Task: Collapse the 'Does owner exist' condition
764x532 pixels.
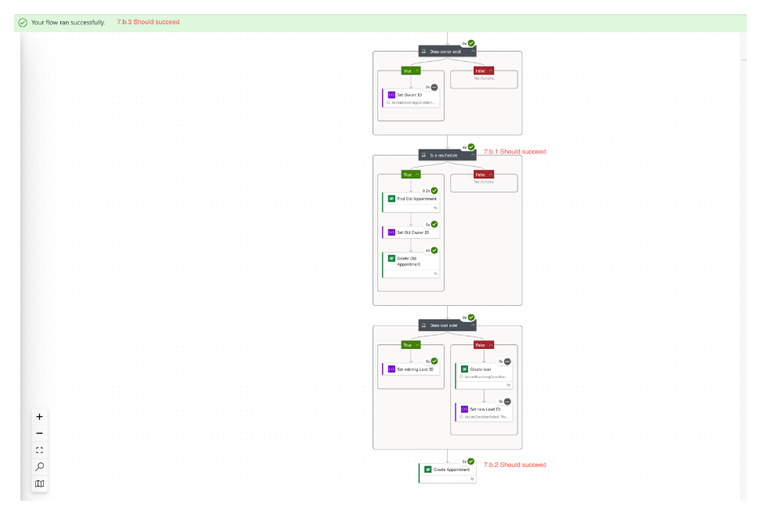Action: pyautogui.click(x=472, y=52)
